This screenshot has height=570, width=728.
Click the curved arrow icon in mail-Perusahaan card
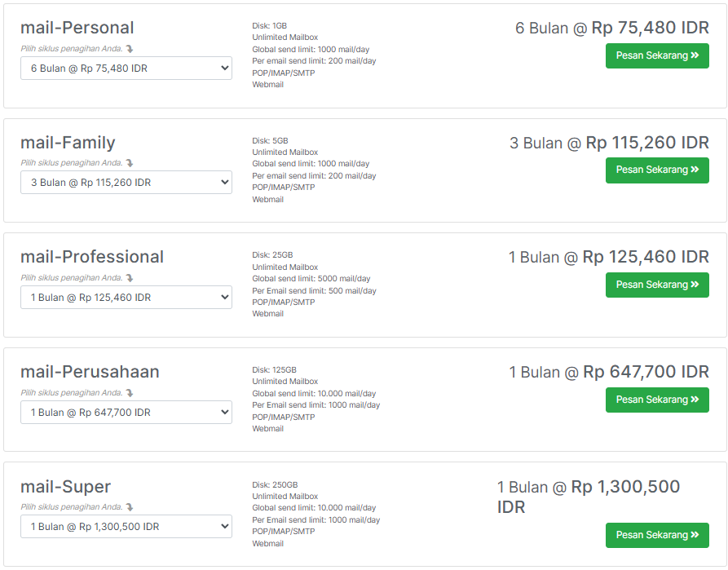tap(129, 392)
